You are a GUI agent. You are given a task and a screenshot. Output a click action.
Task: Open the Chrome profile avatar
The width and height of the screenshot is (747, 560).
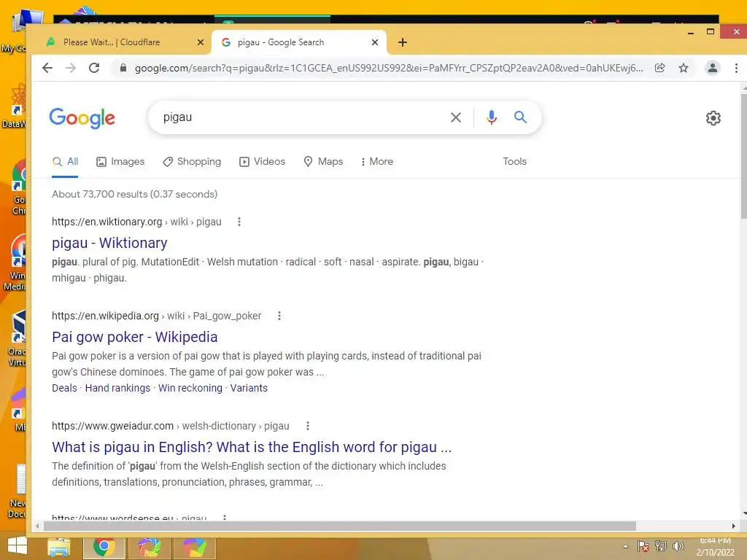pos(713,68)
